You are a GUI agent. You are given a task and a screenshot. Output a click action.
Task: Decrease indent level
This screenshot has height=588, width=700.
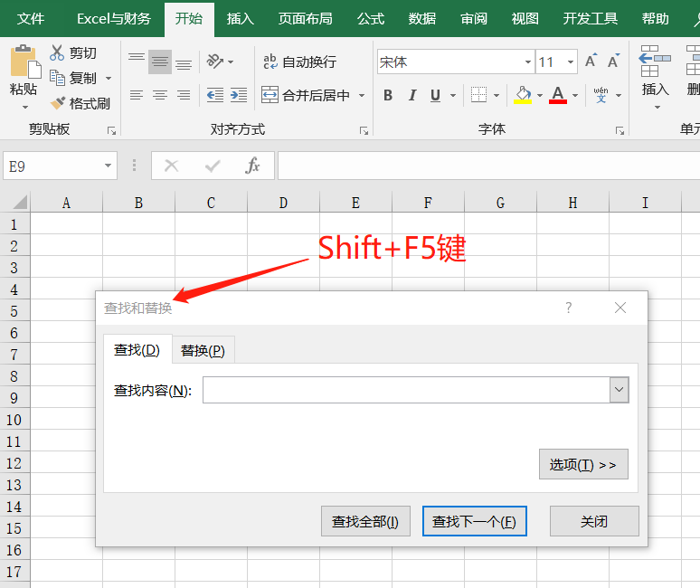(215, 95)
